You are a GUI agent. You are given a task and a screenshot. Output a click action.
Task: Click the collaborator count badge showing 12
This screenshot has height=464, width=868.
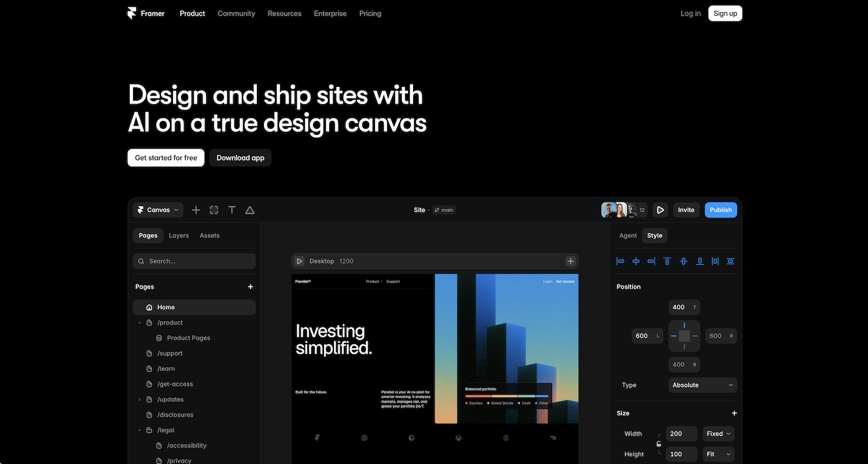[642, 210]
